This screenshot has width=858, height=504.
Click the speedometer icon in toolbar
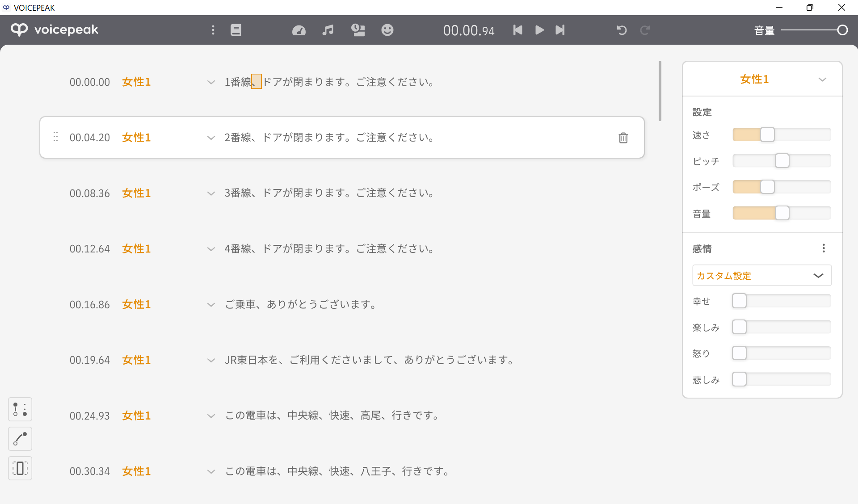(299, 30)
